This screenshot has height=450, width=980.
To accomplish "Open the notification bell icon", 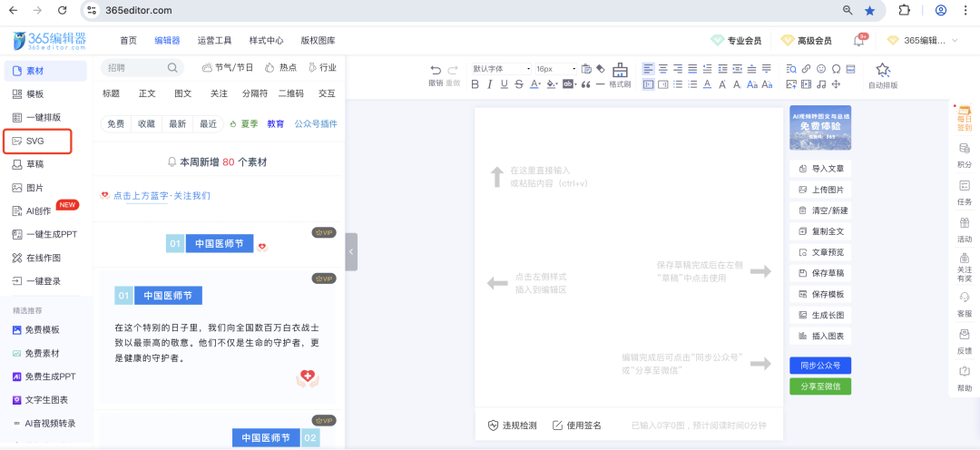I will coord(858,41).
